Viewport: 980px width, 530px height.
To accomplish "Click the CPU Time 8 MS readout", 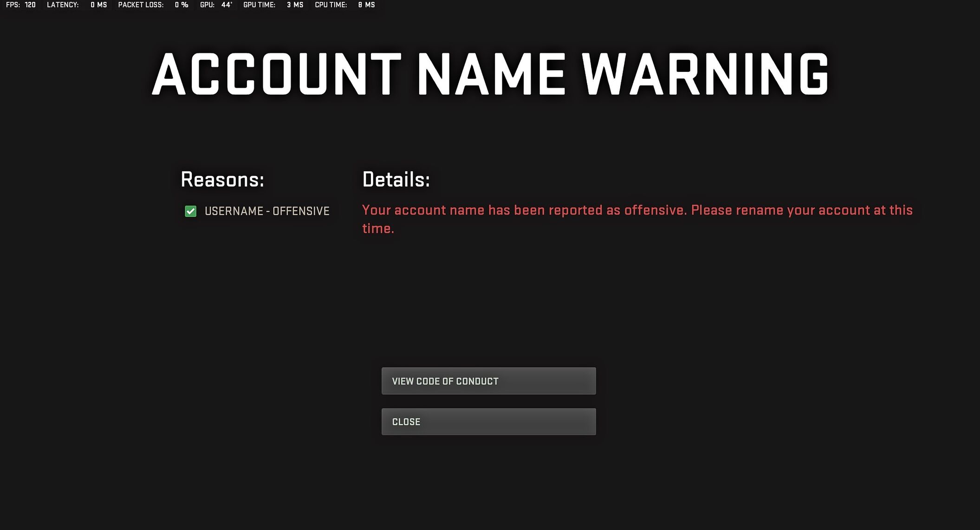I will click(345, 5).
